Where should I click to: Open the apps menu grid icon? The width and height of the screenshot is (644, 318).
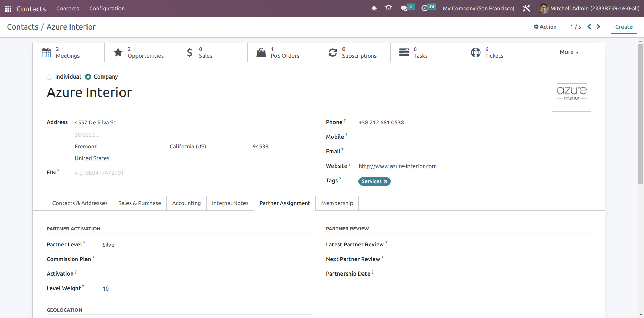[8, 8]
